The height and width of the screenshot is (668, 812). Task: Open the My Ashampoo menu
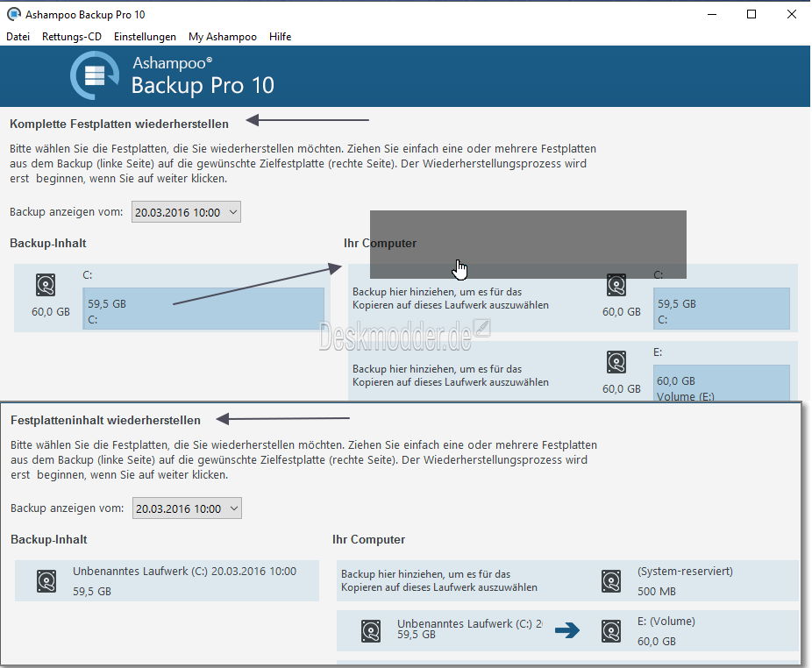click(x=223, y=37)
